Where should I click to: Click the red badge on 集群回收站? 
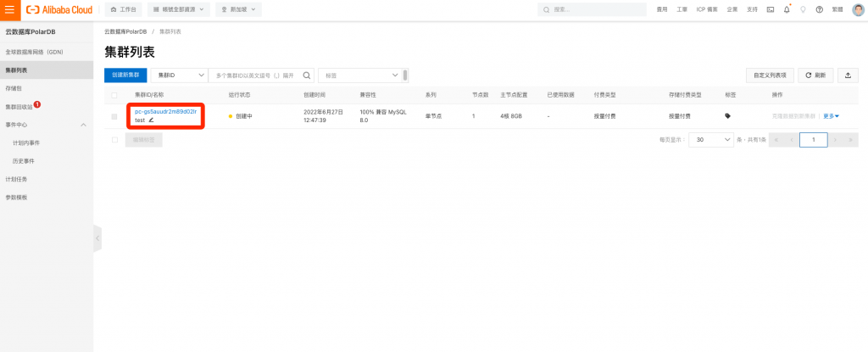[37, 103]
